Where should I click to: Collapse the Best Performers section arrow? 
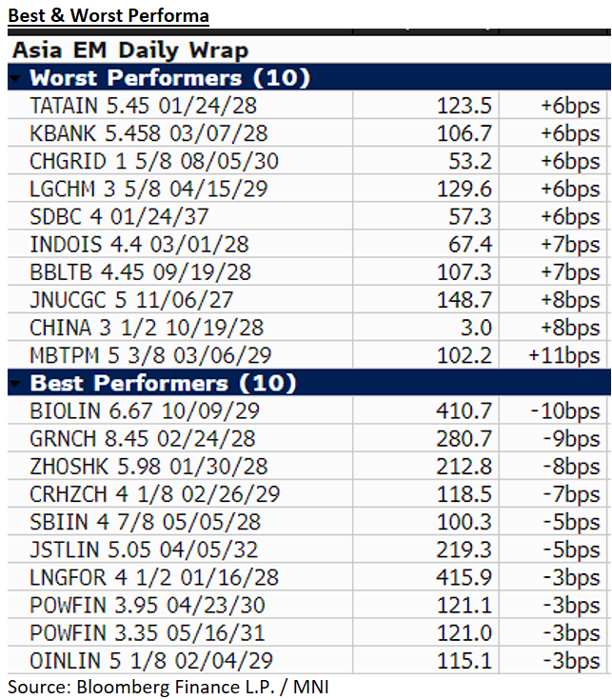click(x=16, y=384)
